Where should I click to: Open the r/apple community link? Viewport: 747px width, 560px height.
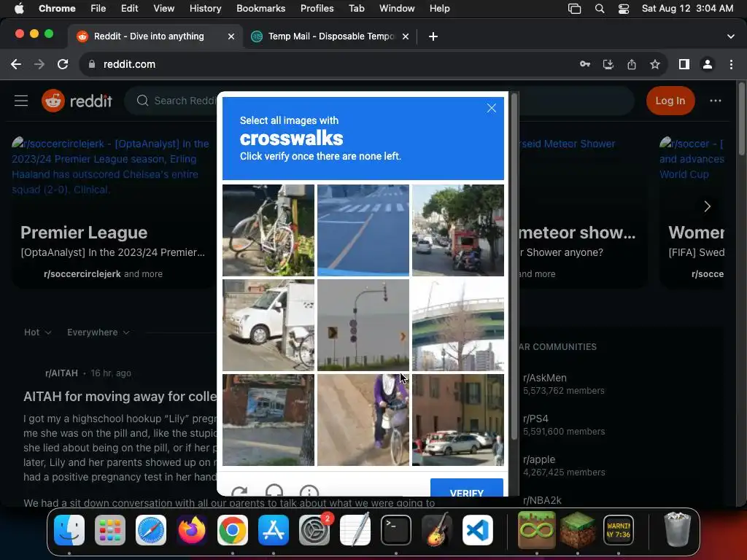coord(539,459)
